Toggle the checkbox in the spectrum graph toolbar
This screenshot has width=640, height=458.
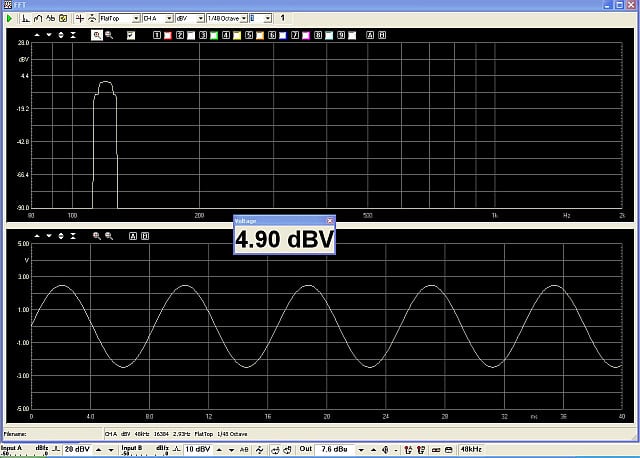pos(131,35)
